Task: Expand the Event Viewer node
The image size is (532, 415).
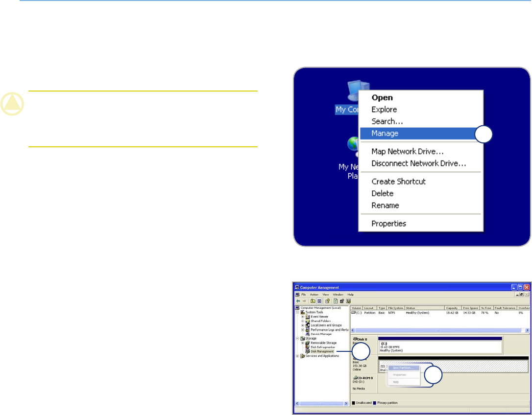Action: 303,317
